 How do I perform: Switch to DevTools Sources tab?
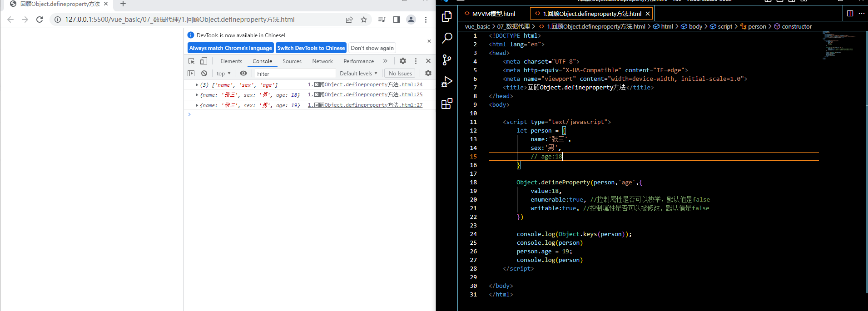292,61
